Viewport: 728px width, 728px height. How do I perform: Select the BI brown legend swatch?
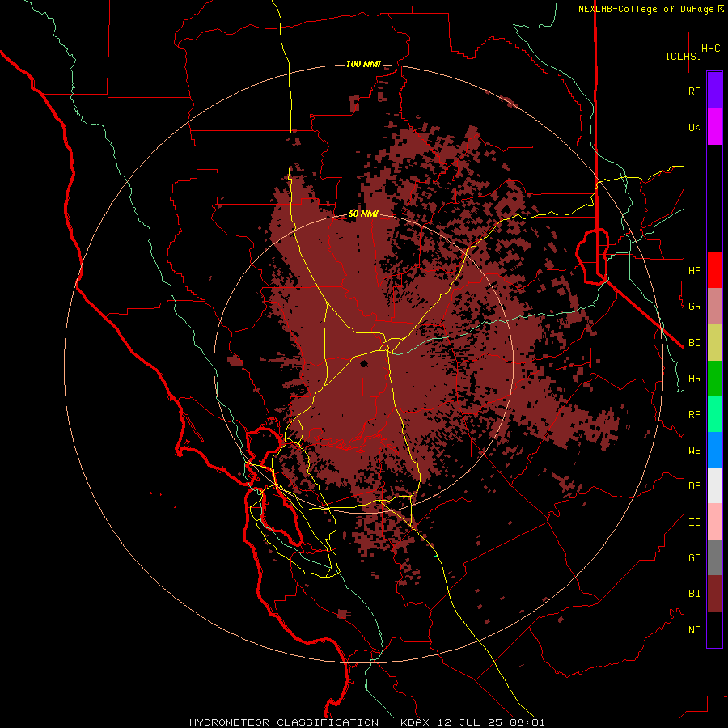[x=714, y=594]
